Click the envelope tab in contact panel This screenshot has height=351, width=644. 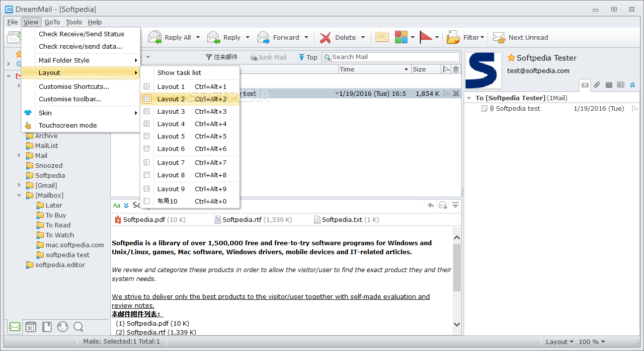(585, 85)
